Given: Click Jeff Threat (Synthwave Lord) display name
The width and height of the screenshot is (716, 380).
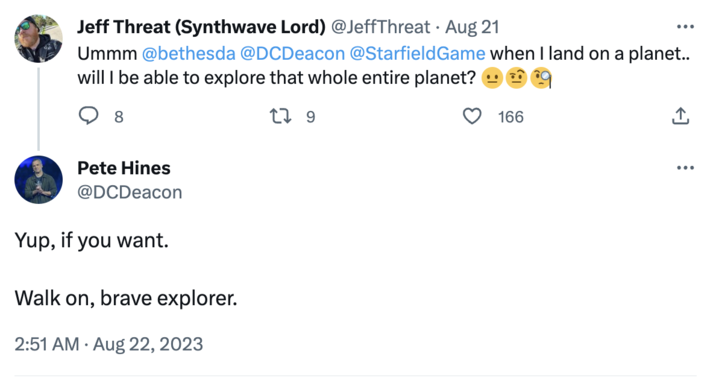Looking at the screenshot, I should pyautogui.click(x=201, y=27).
